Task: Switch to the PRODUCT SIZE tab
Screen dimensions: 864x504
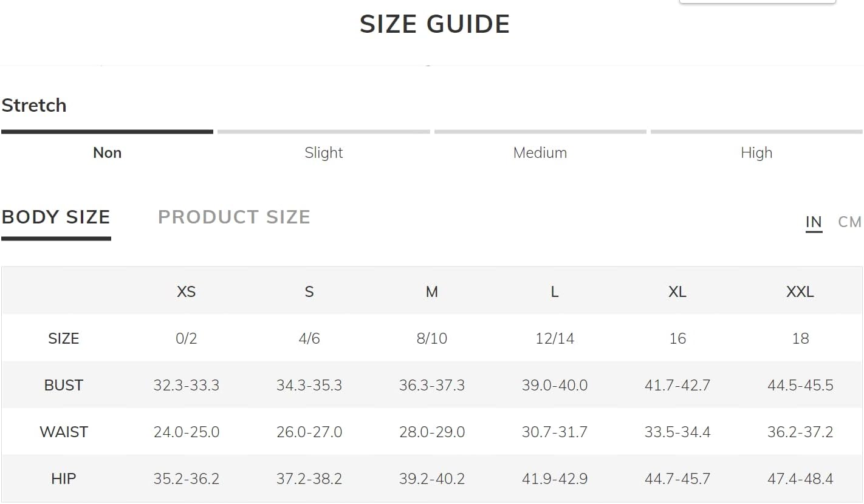Action: point(234,217)
